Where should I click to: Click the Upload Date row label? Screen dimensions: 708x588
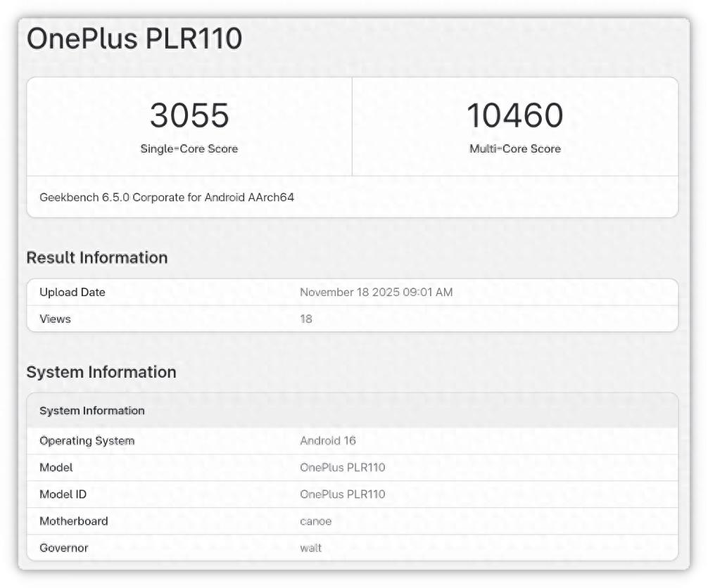[72, 292]
